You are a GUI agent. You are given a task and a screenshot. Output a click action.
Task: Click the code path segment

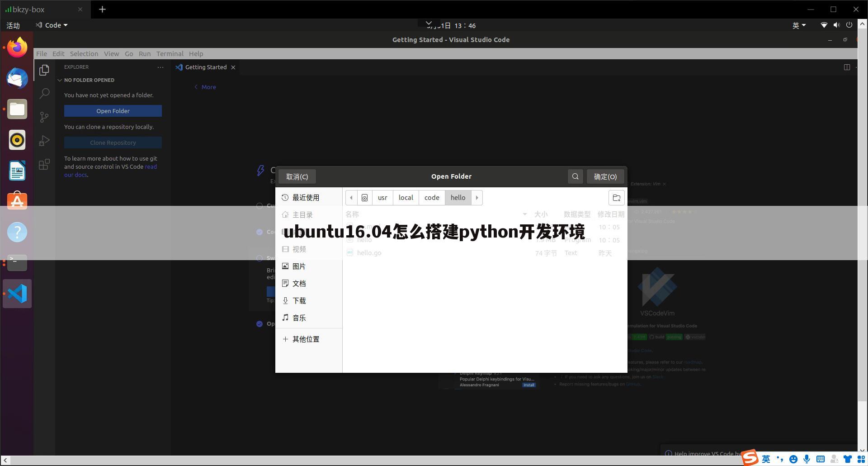(x=432, y=198)
